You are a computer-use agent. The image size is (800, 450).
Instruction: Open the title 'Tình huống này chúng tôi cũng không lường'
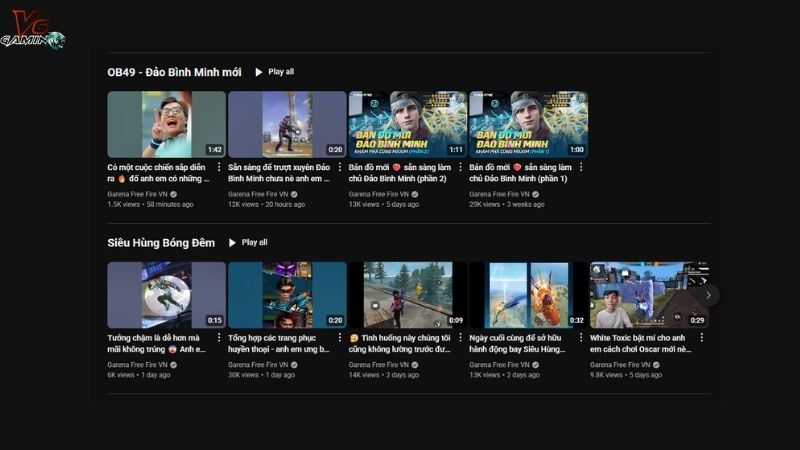pyautogui.click(x=400, y=343)
